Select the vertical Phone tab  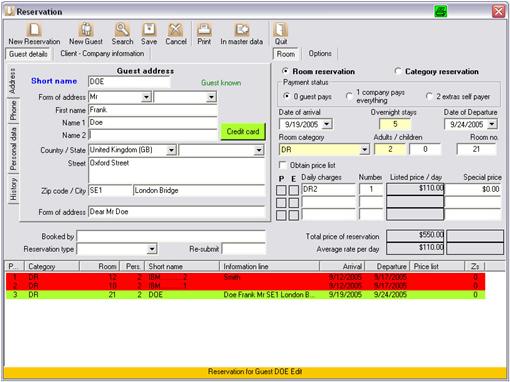tap(13, 111)
